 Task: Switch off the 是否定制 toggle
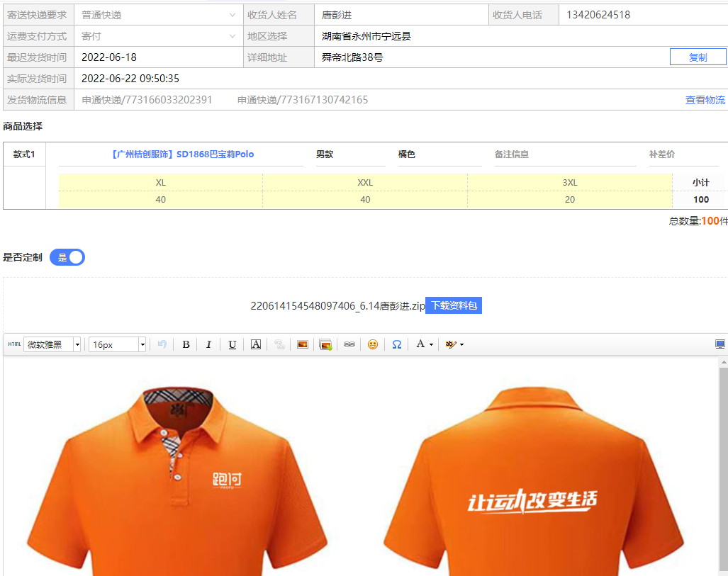[x=67, y=257]
